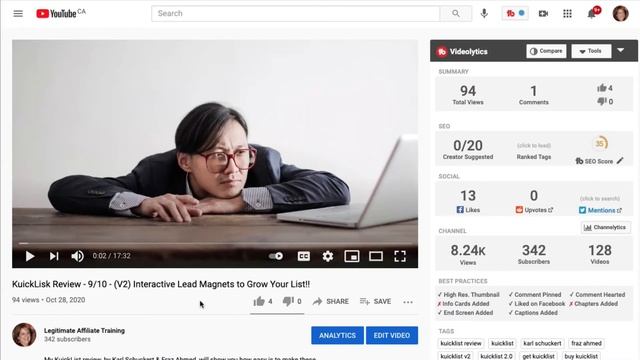Click the SEO Score 35 gauge
This screenshot has width=640, height=360.
click(x=600, y=143)
